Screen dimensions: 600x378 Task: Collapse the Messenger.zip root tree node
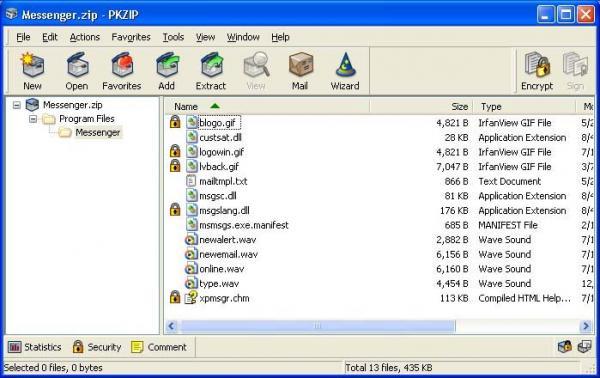coord(16,104)
